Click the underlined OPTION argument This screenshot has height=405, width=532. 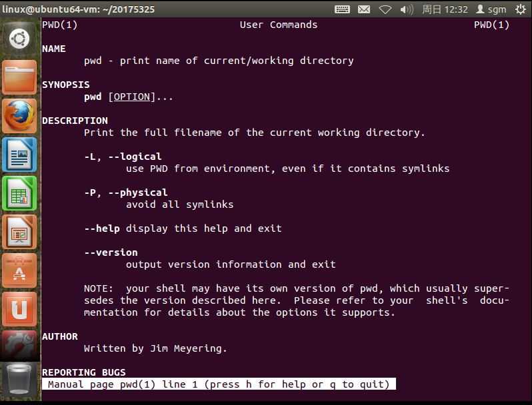[x=131, y=97]
